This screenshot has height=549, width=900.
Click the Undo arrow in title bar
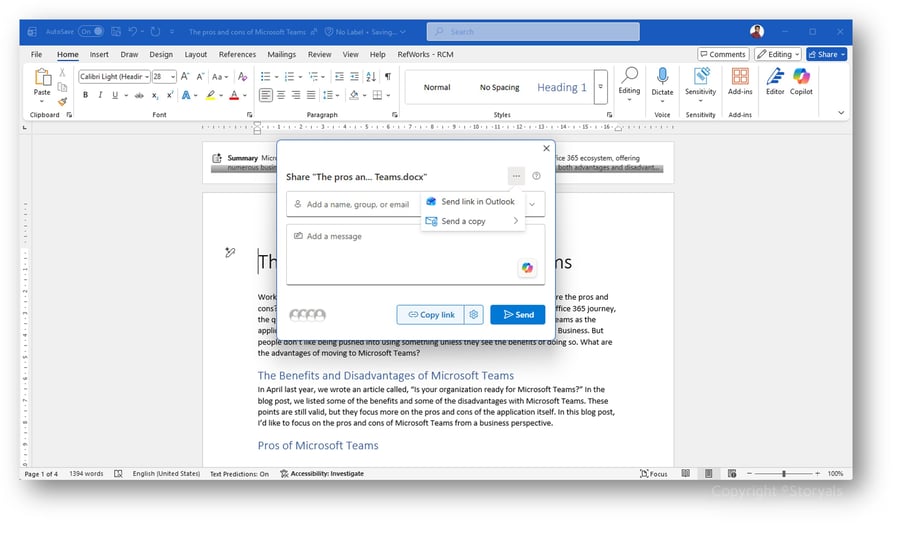tap(133, 32)
